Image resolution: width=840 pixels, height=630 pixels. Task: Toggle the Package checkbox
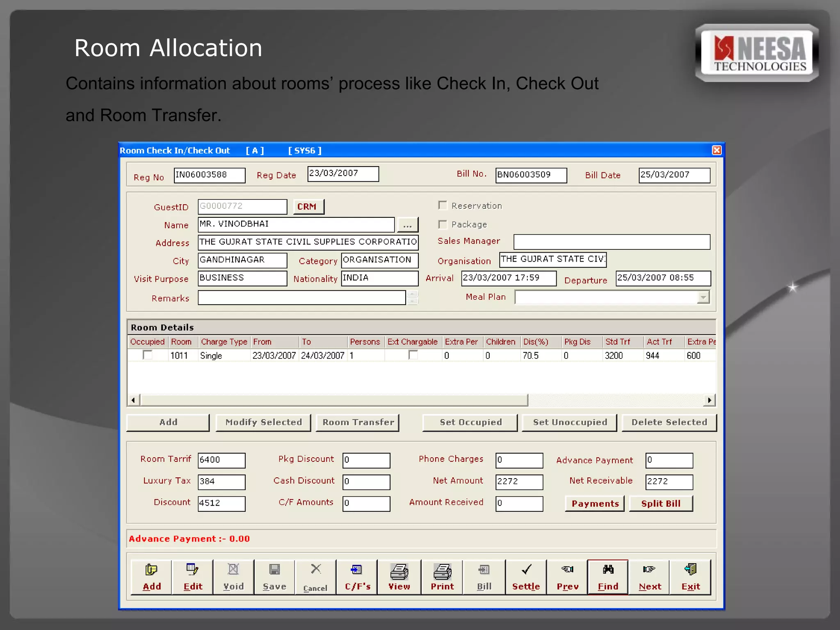point(443,224)
